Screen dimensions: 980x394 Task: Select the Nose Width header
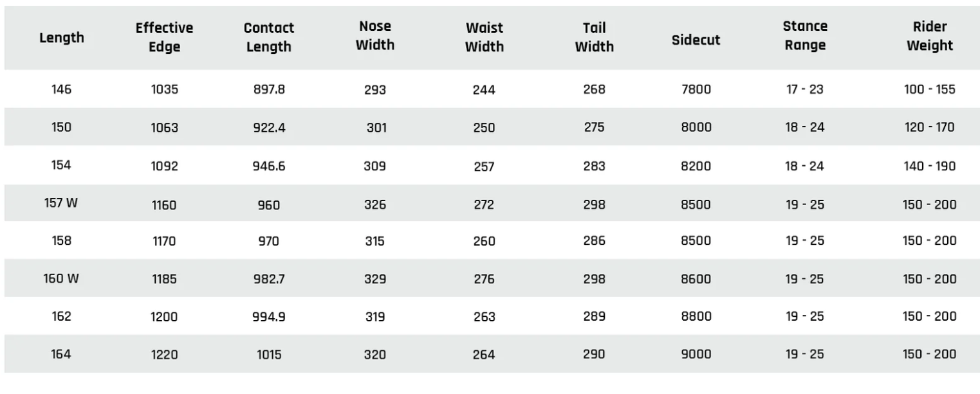pyautogui.click(x=375, y=36)
